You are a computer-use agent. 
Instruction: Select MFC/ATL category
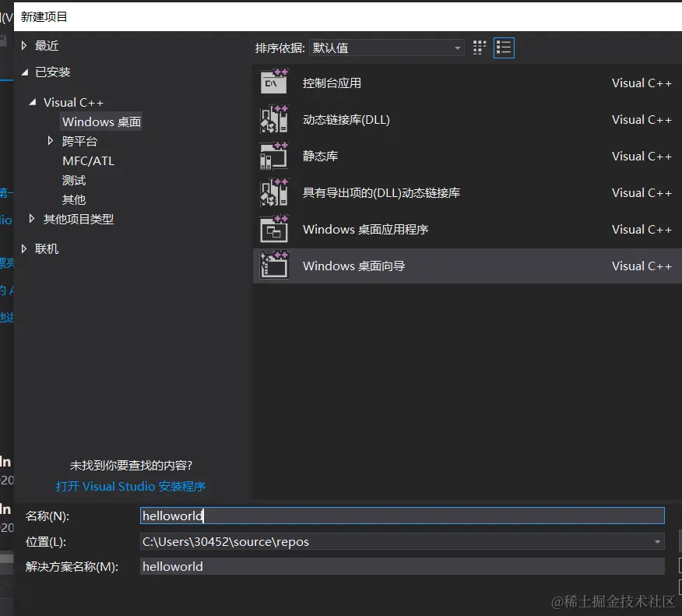click(x=88, y=161)
